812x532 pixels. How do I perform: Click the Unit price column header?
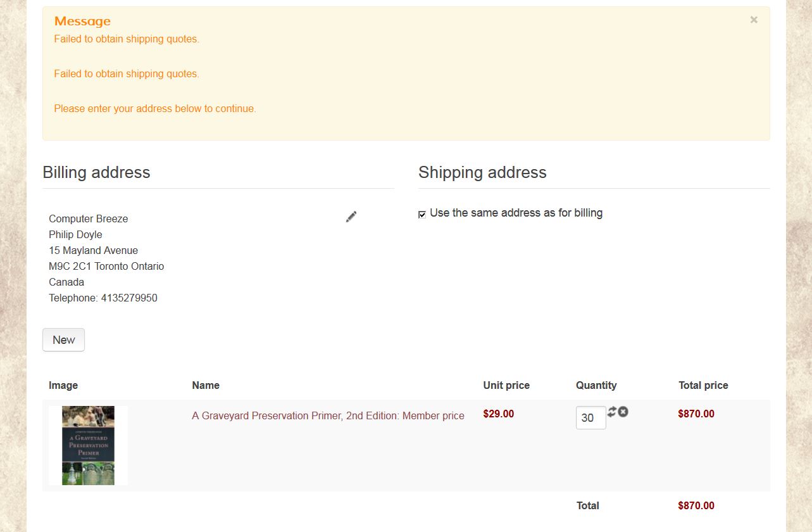(x=506, y=385)
